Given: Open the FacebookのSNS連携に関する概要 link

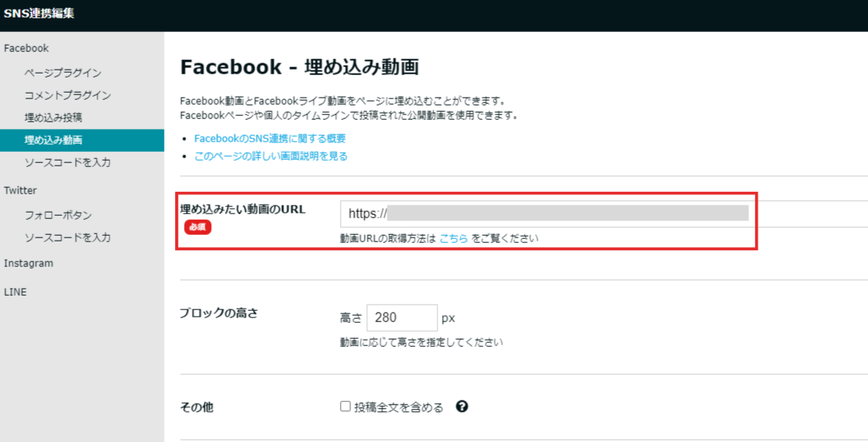Looking at the screenshot, I should [270, 138].
